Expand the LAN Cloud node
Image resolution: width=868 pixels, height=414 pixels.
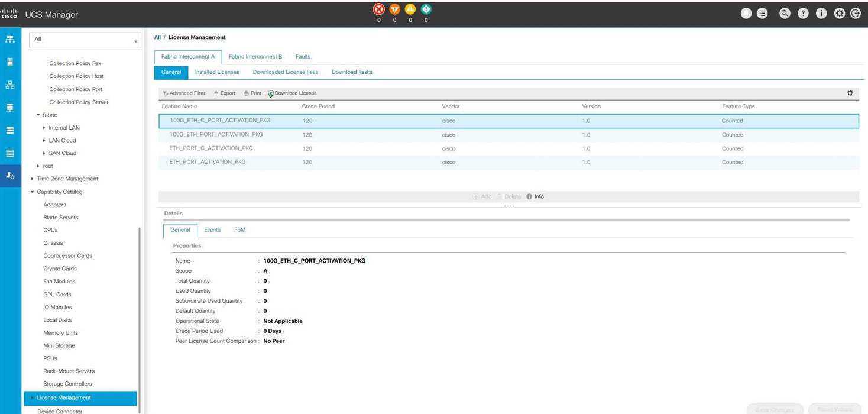pos(44,141)
